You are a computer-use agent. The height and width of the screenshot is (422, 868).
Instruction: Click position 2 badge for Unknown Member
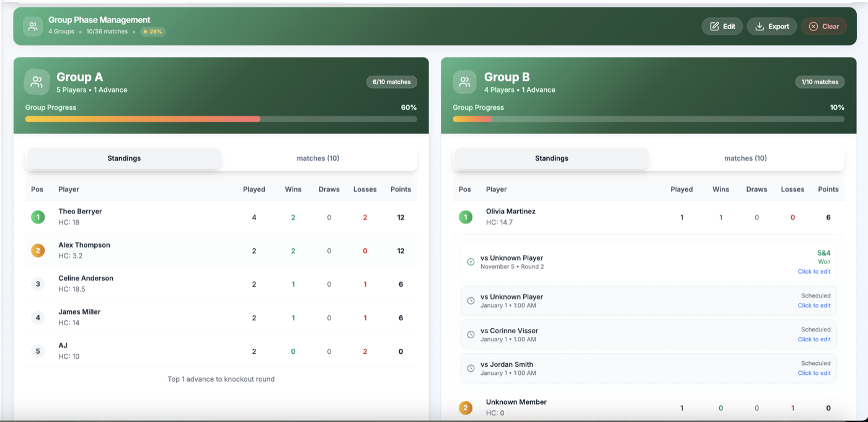pos(466,408)
